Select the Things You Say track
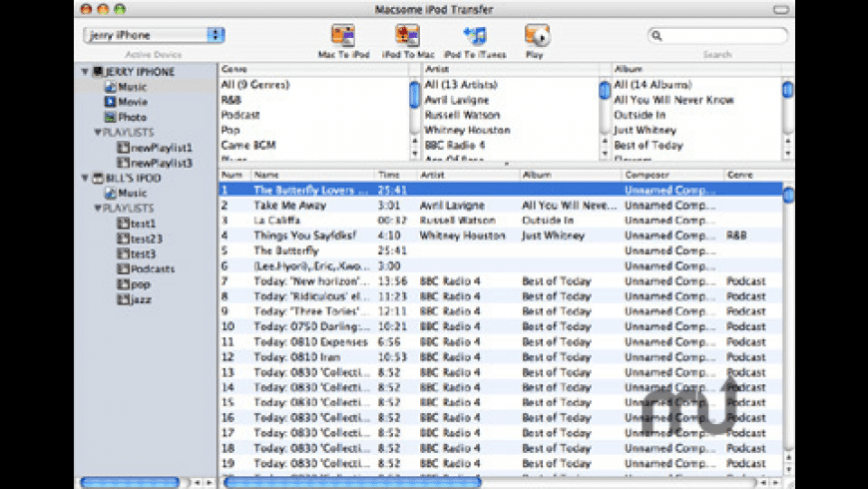 pos(501,236)
